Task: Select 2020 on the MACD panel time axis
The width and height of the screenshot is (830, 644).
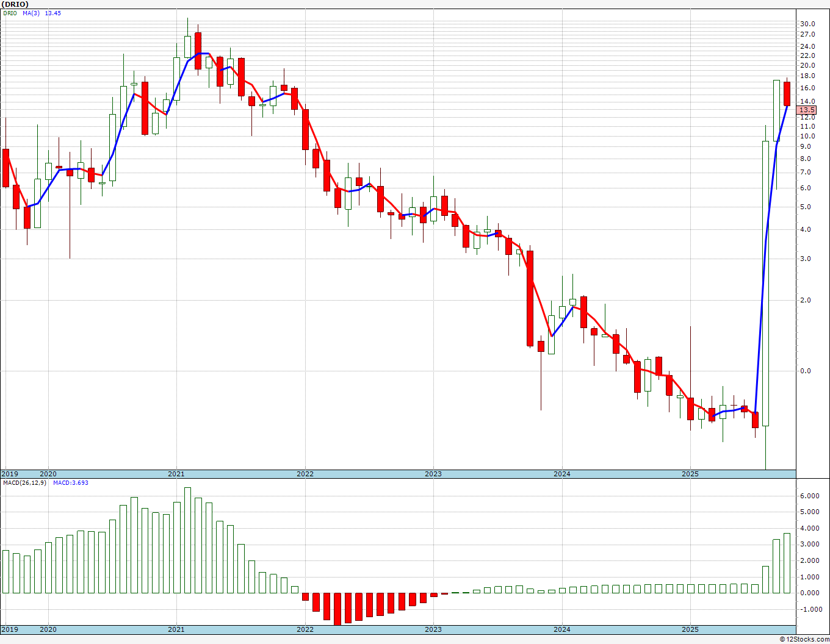Action: point(48,629)
